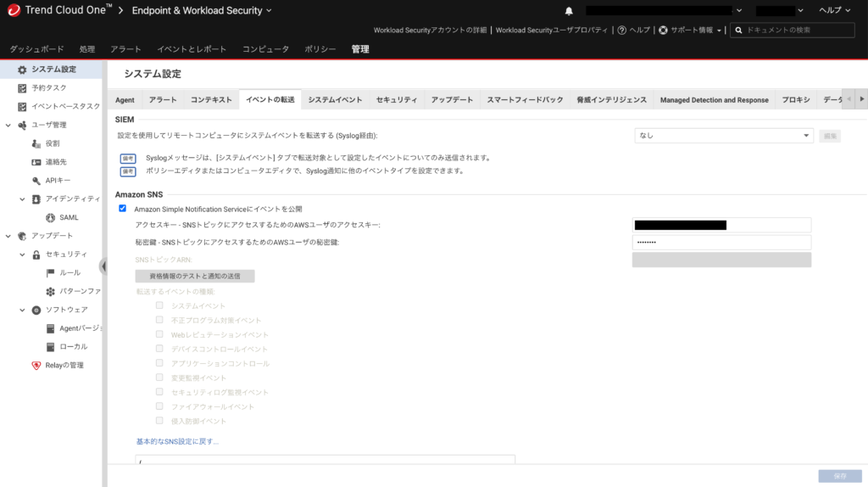Toggle the 侵入防御イベント checkbox

point(159,421)
